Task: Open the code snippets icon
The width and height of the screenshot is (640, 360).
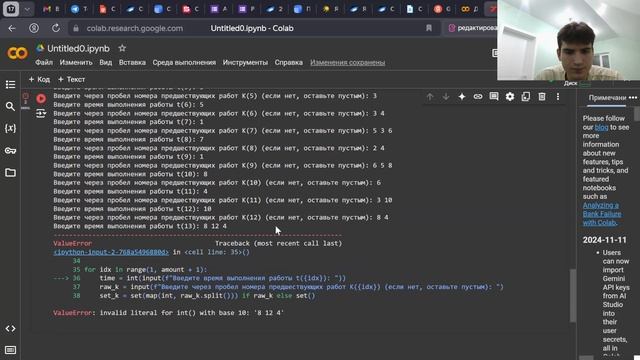Action: point(10,329)
